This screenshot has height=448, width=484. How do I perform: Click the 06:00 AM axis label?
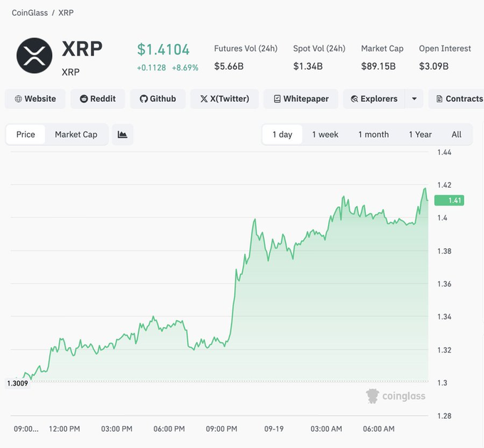[379, 429]
